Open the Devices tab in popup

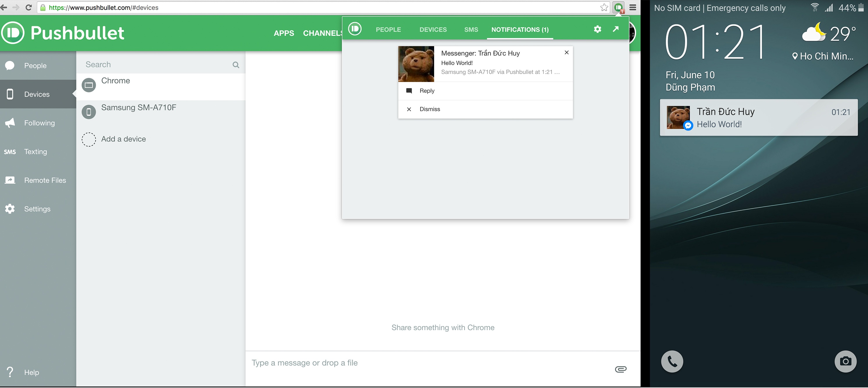click(x=433, y=30)
